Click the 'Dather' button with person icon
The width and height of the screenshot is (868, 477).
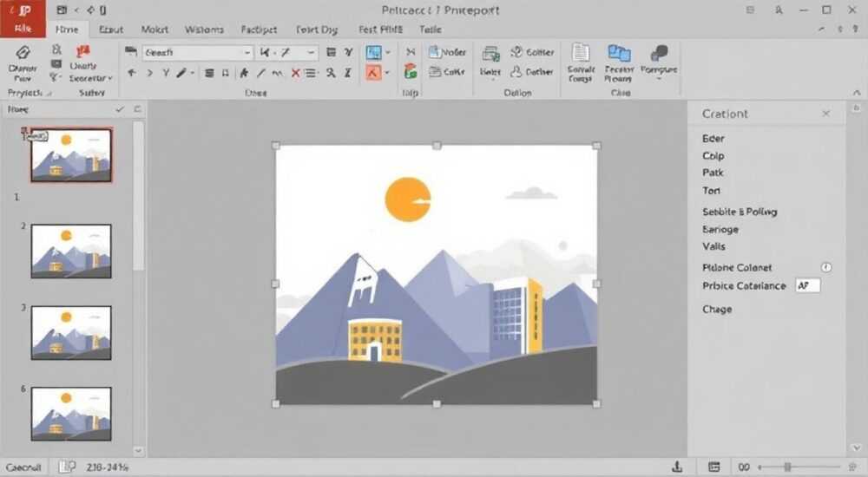click(531, 72)
